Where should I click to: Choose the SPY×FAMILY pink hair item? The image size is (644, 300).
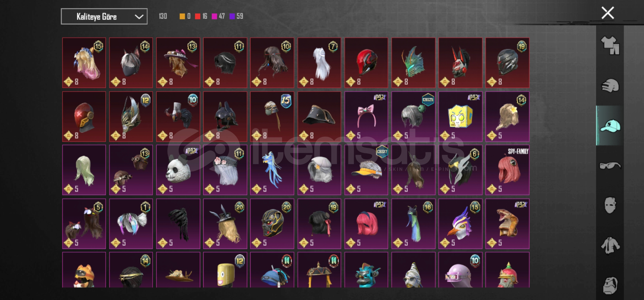pos(507,170)
